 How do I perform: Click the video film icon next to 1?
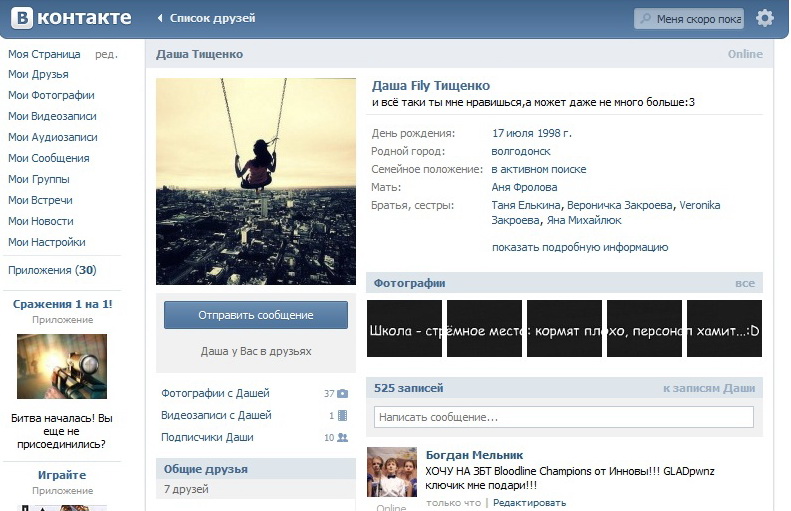(x=342, y=416)
